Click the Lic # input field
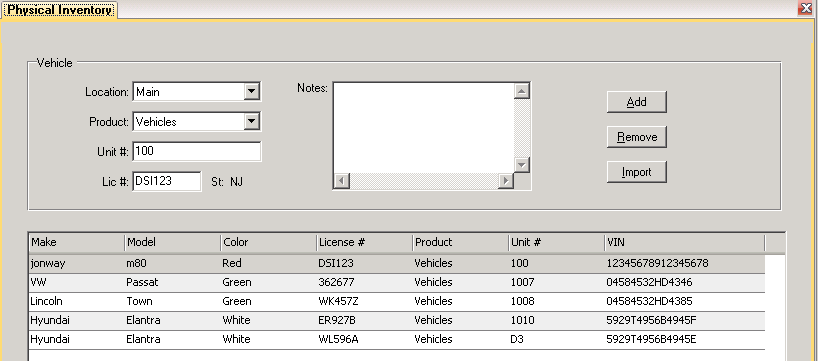818x361 pixels. (167, 181)
